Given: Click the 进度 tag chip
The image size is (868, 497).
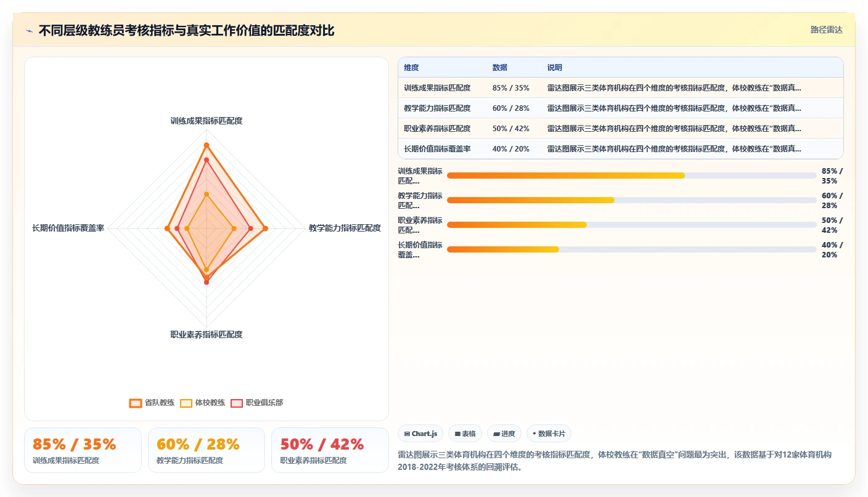Looking at the screenshot, I should coord(504,434).
